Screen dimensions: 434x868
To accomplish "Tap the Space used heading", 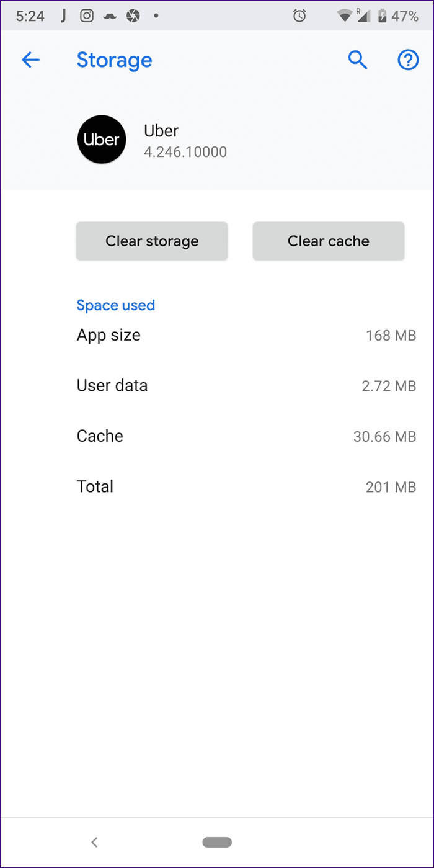I will pos(116,305).
